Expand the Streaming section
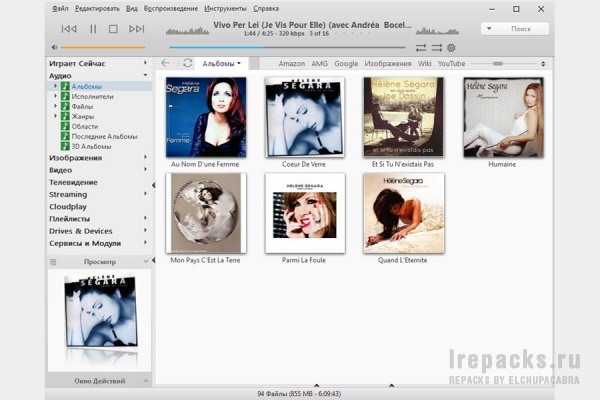Screen dimensions: 600x400 145,194
